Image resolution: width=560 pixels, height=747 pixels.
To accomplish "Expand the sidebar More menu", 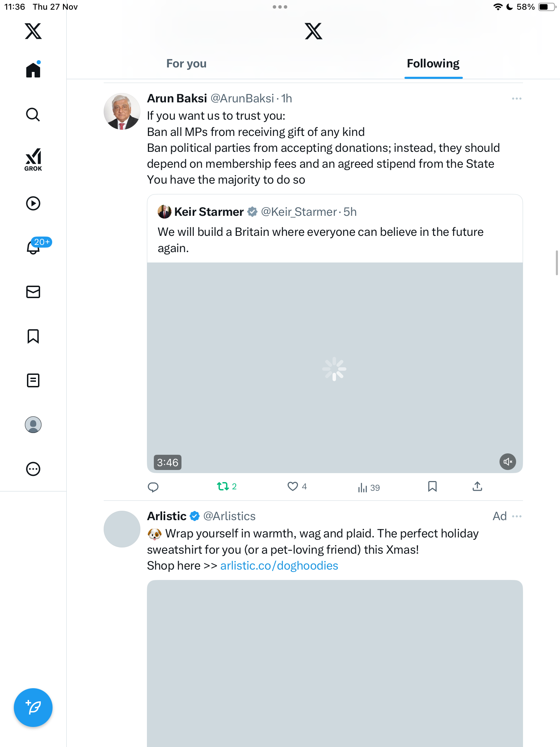I will [33, 469].
